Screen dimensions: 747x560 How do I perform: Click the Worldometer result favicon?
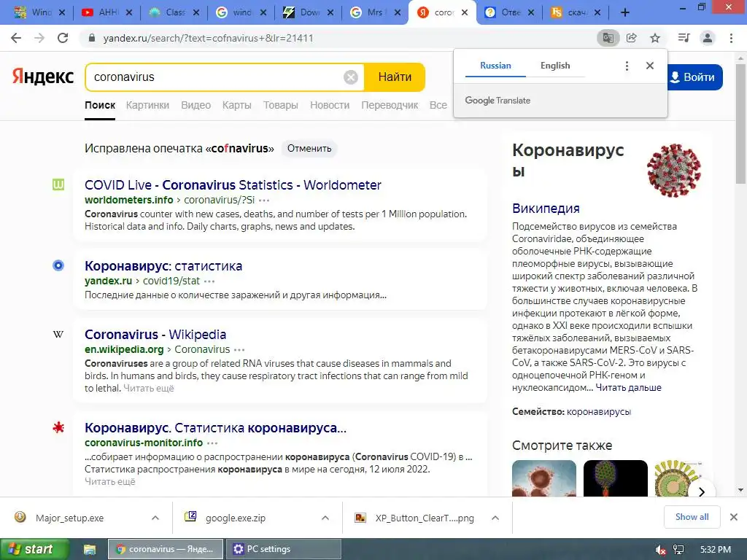coord(58,184)
